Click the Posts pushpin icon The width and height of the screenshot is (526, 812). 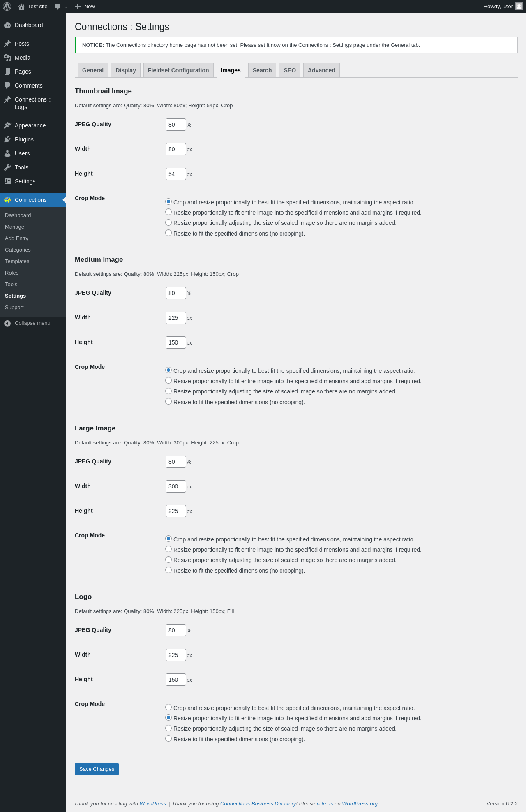[x=7, y=44]
